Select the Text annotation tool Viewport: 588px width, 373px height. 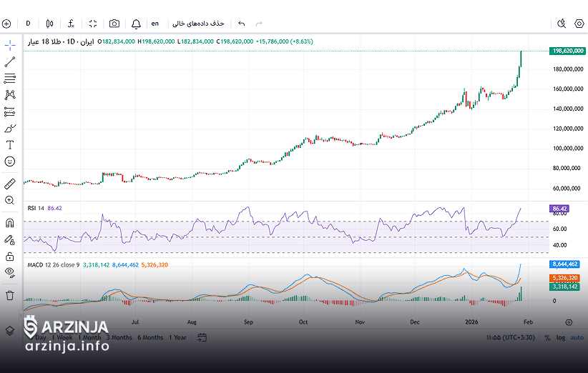[10, 145]
